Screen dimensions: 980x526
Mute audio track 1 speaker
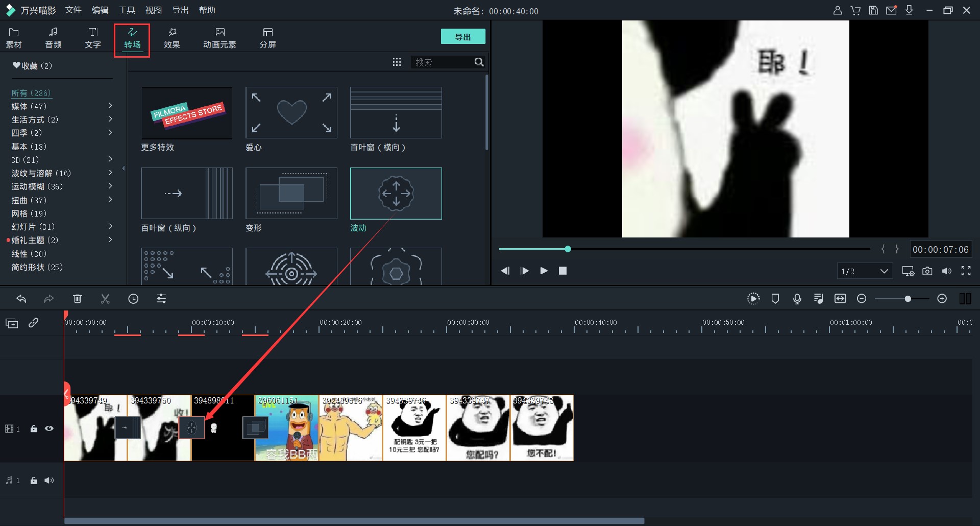coord(49,481)
